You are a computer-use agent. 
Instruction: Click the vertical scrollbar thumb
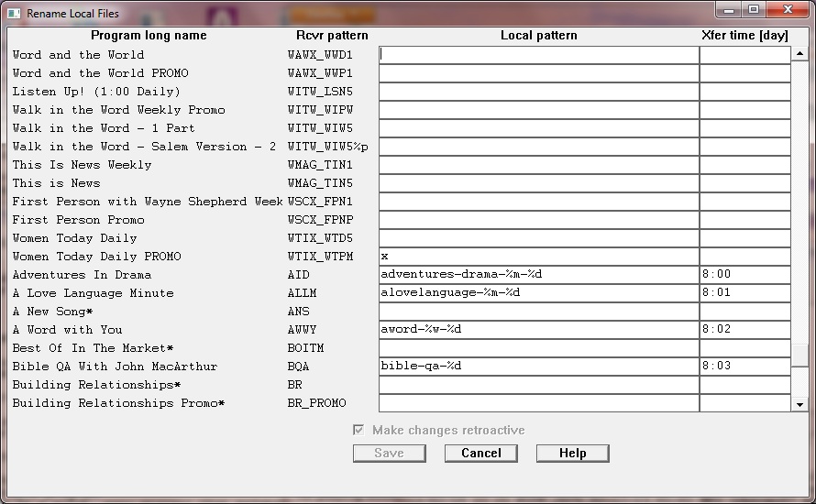[799, 356]
